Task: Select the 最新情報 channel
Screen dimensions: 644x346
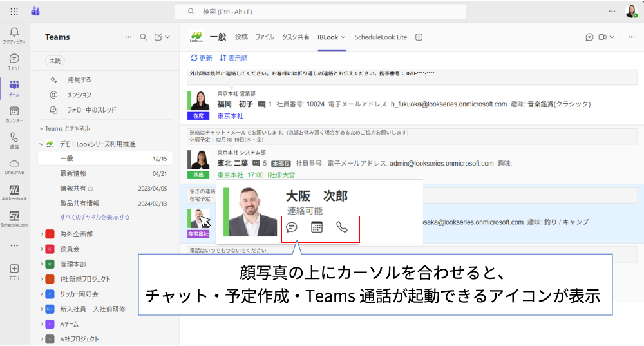Action: pos(73,173)
